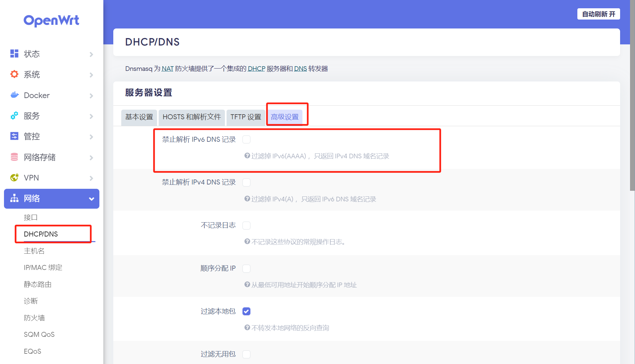Enable sequential IP allocation (顺序分配 IP) checkbox
Image resolution: width=635 pixels, height=364 pixels.
click(246, 268)
